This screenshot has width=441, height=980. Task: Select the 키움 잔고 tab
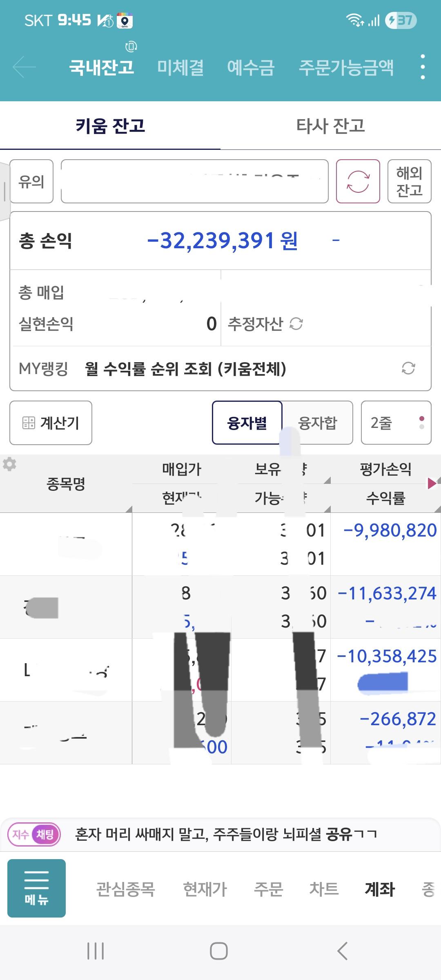pyautogui.click(x=110, y=125)
